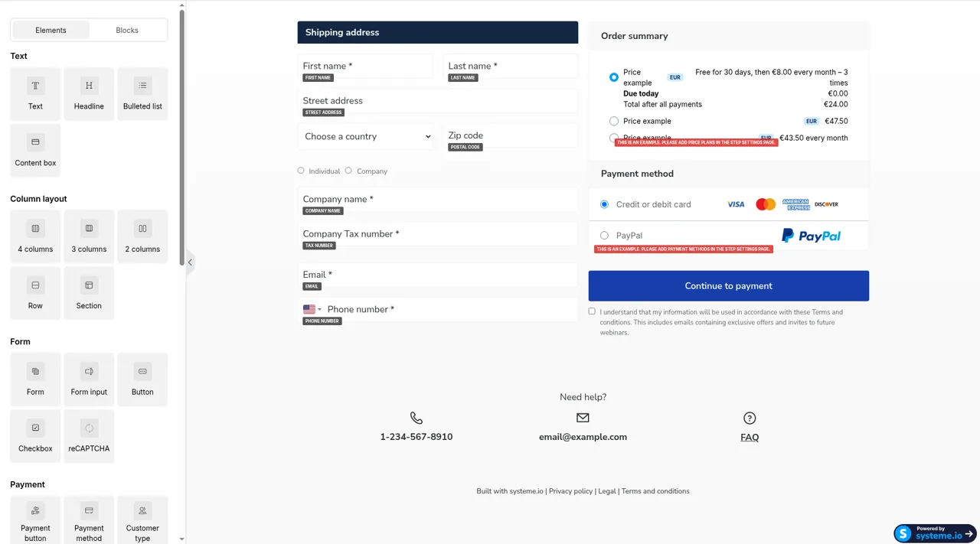
Task: Click the phone icon above 1-234-567-8910
Action: pyautogui.click(x=416, y=418)
